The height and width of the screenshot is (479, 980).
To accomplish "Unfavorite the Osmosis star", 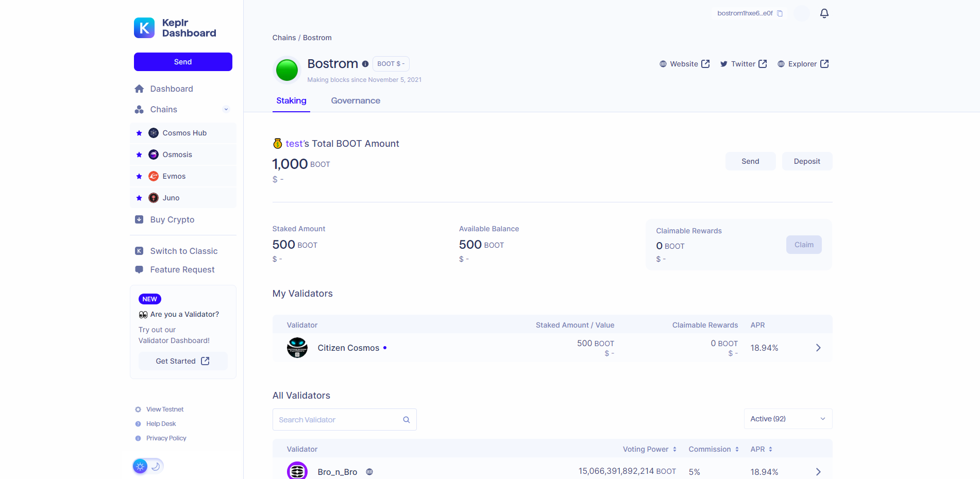I will (139, 155).
